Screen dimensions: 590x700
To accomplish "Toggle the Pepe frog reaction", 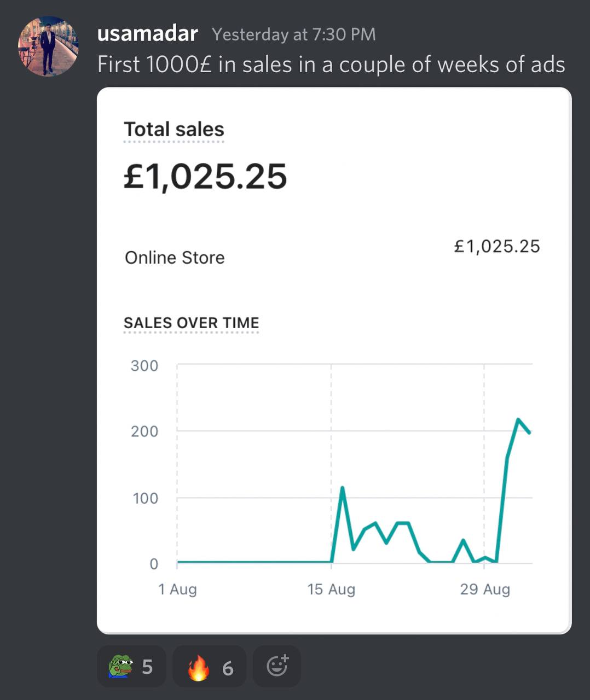I will click(x=131, y=667).
